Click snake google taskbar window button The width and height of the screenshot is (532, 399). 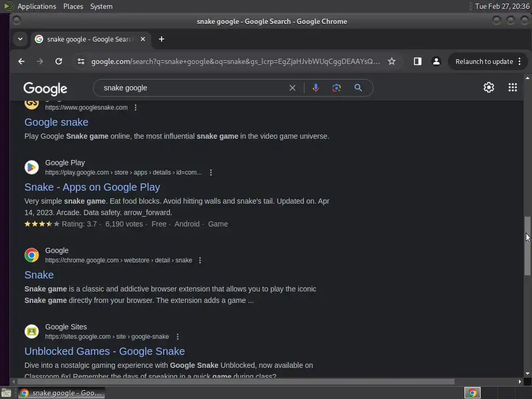click(61, 393)
